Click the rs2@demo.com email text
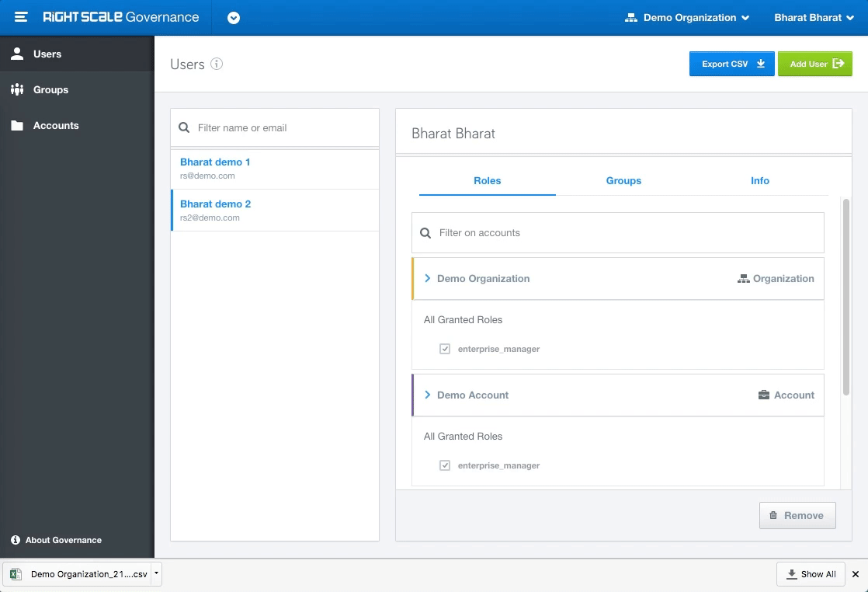The height and width of the screenshot is (592, 868). point(210,218)
